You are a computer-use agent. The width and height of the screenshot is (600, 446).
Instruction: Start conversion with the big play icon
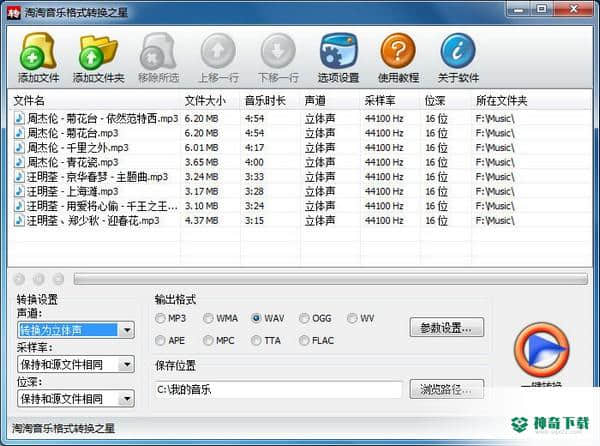coord(541,350)
